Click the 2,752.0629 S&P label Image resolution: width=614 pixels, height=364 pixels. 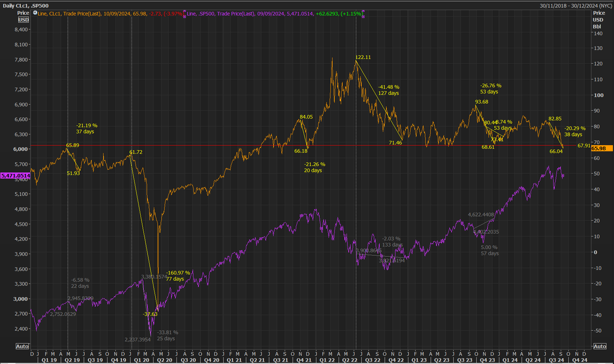(63, 314)
